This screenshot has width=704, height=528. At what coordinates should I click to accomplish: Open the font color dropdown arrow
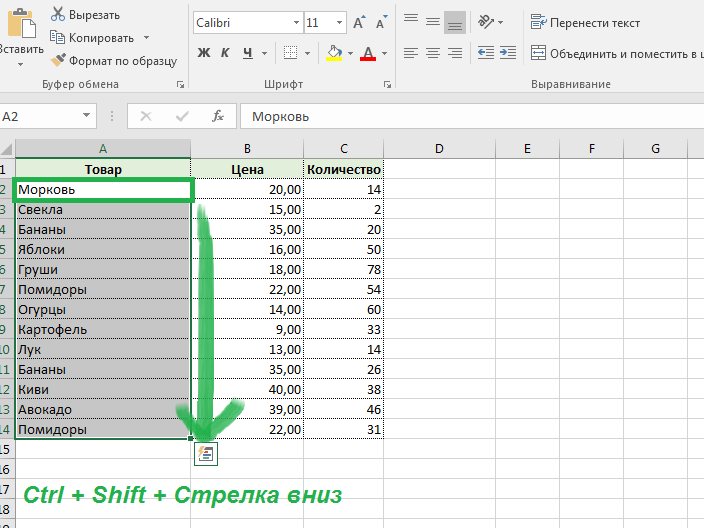click(385, 53)
